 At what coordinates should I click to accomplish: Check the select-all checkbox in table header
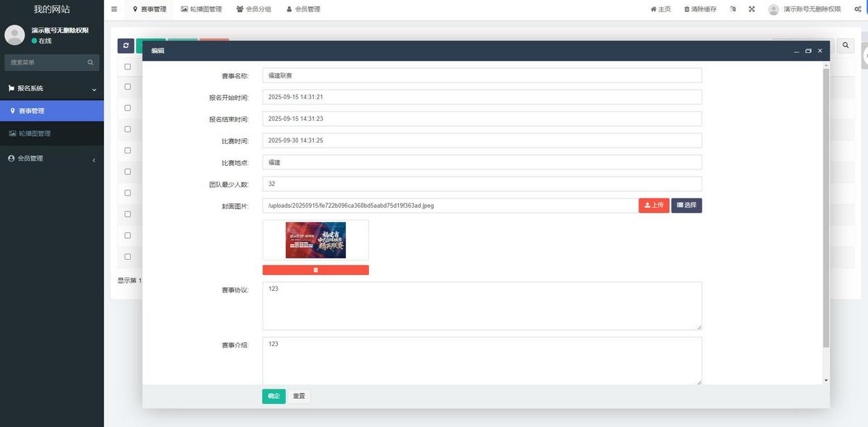point(127,66)
